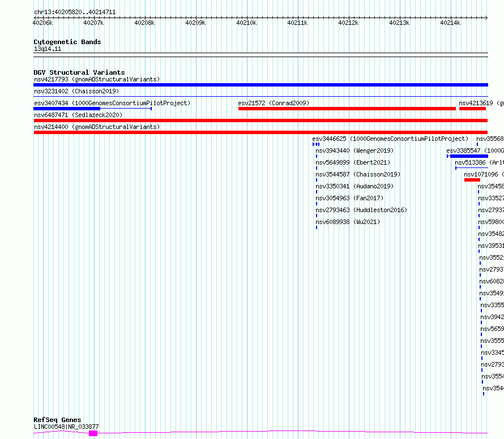The width and height of the screenshot is (504, 439).
Task: Click the 40208k position on the ruler
Action: tap(144, 23)
